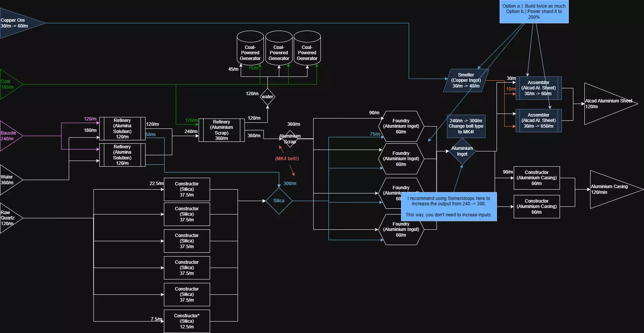The height and width of the screenshot is (333, 644).
Task: Click the blue '50/m' label
Action: coord(150,135)
